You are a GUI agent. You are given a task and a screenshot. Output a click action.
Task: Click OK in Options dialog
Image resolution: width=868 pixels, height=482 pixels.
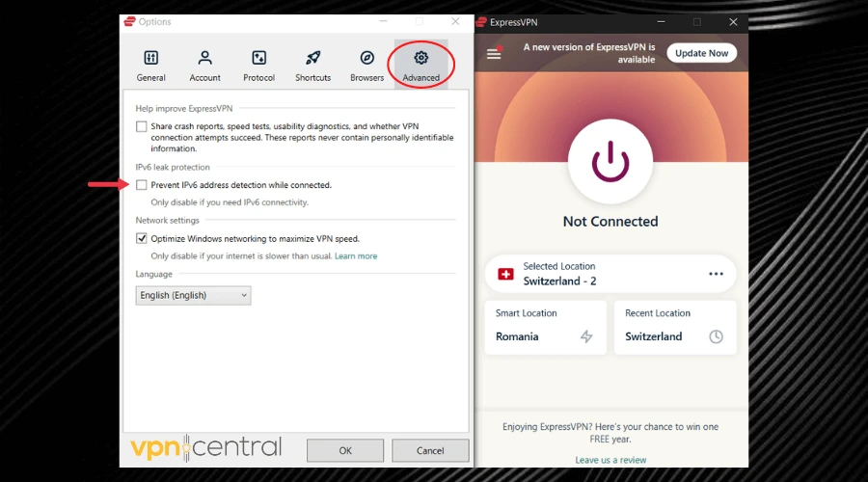(x=345, y=450)
